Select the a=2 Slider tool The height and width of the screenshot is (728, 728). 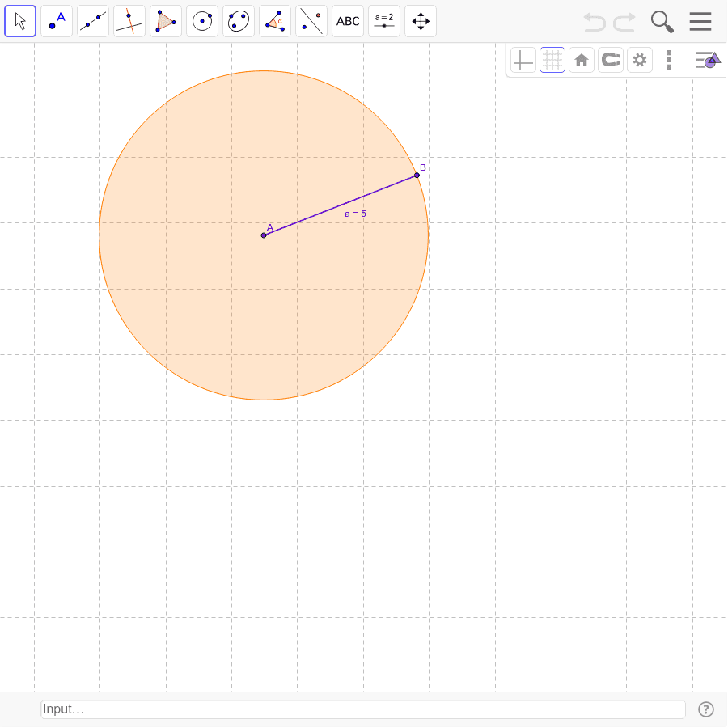[x=384, y=21]
